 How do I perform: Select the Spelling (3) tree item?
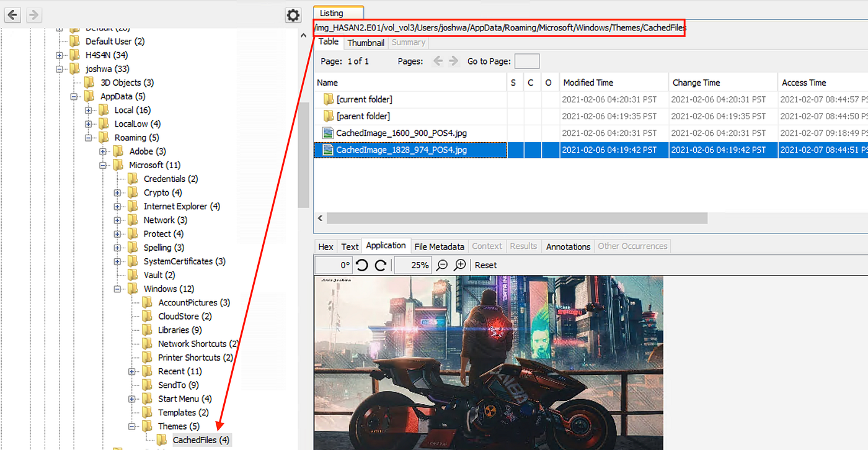(164, 248)
